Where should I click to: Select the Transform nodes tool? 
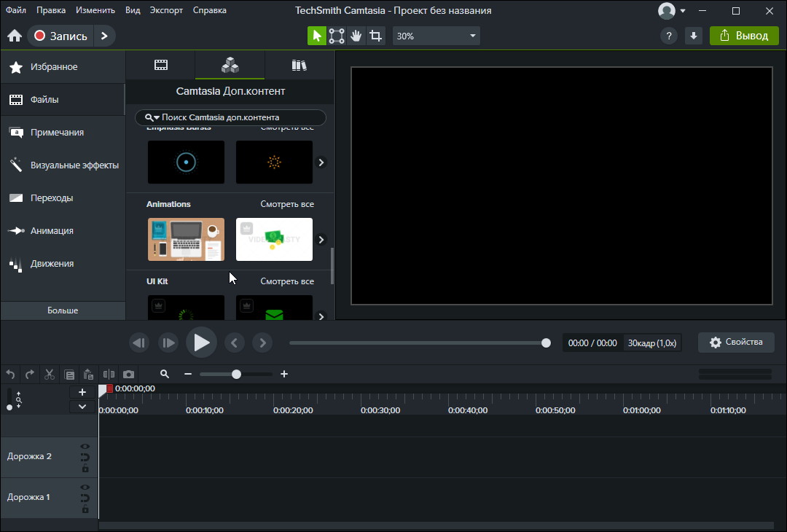(336, 36)
